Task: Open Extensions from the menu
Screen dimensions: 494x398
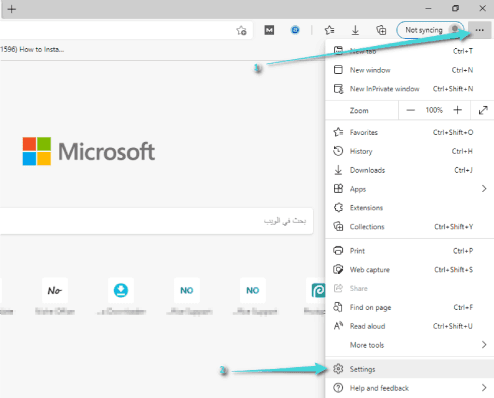Action: 410,208
